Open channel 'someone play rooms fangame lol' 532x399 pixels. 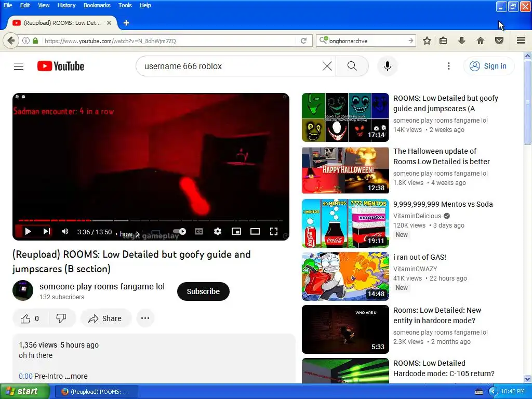click(102, 286)
